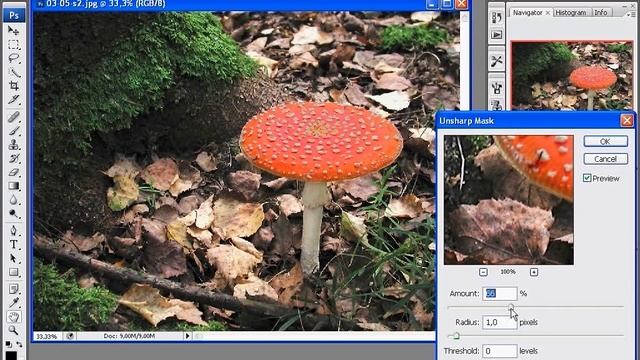Select the Clone Stamp tool
Screen dimensions: 640x360
(x=13, y=144)
